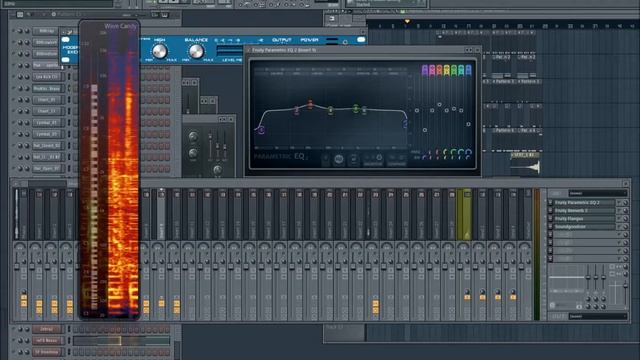Click the Fruity Parametric EQ 2 window title bar
The image size is (640, 360).
point(363,50)
